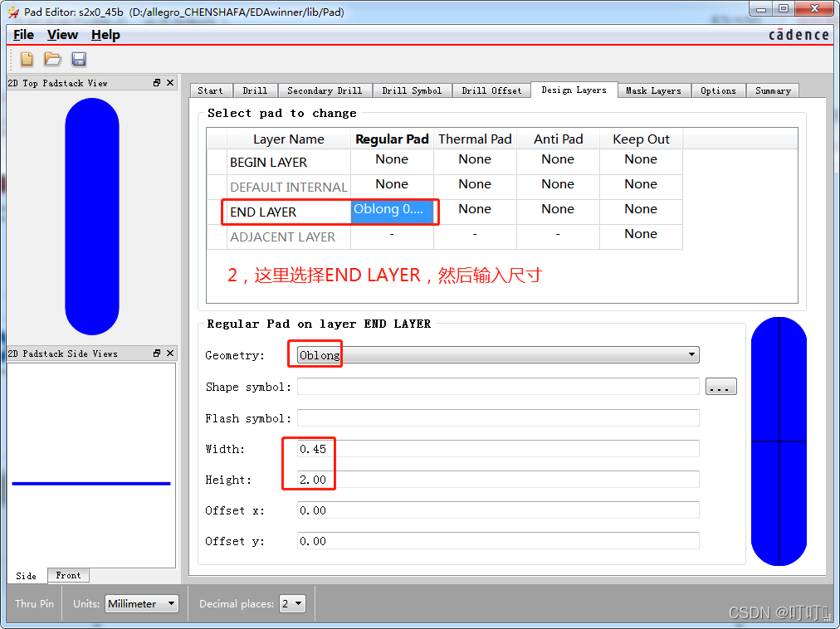Click the Offset x input field

pos(498,510)
